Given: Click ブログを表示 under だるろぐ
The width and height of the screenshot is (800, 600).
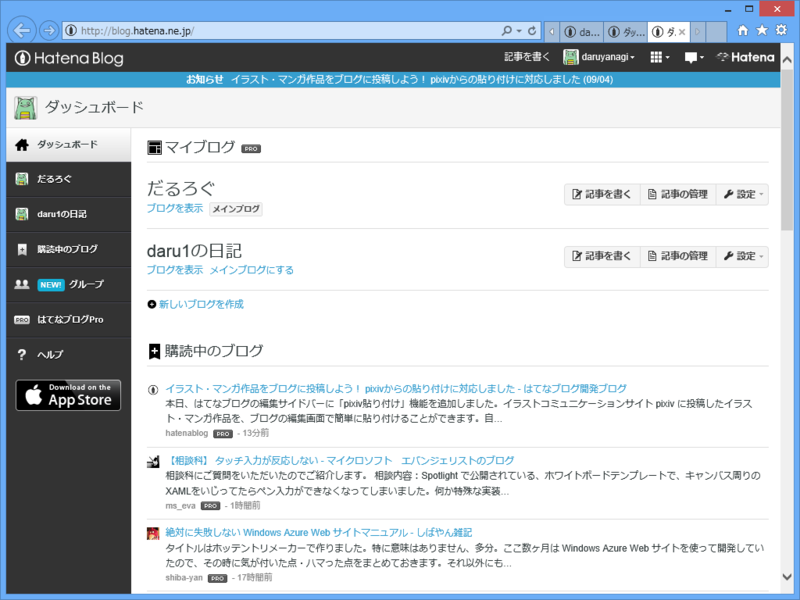Looking at the screenshot, I should click(x=175, y=208).
